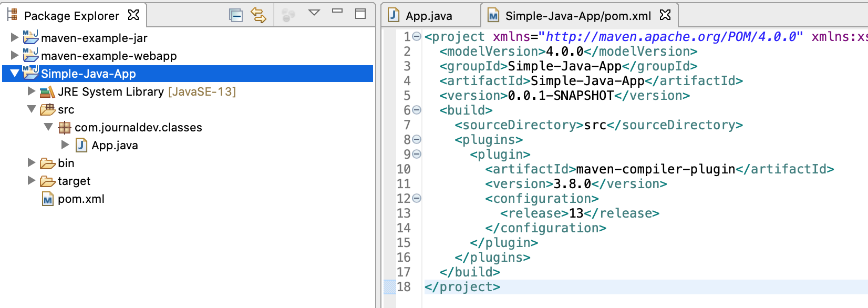The width and height of the screenshot is (868, 308).
Task: Expand the target folder
Action: pyautogui.click(x=32, y=180)
